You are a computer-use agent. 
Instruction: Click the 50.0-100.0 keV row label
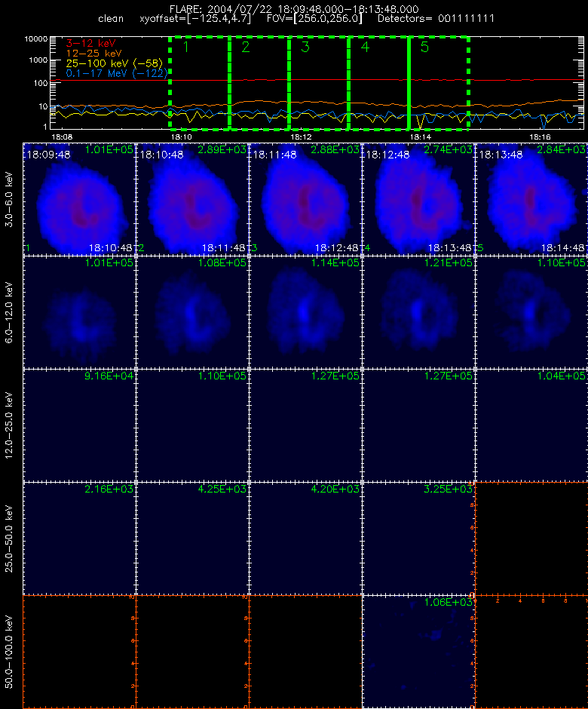coord(9,652)
